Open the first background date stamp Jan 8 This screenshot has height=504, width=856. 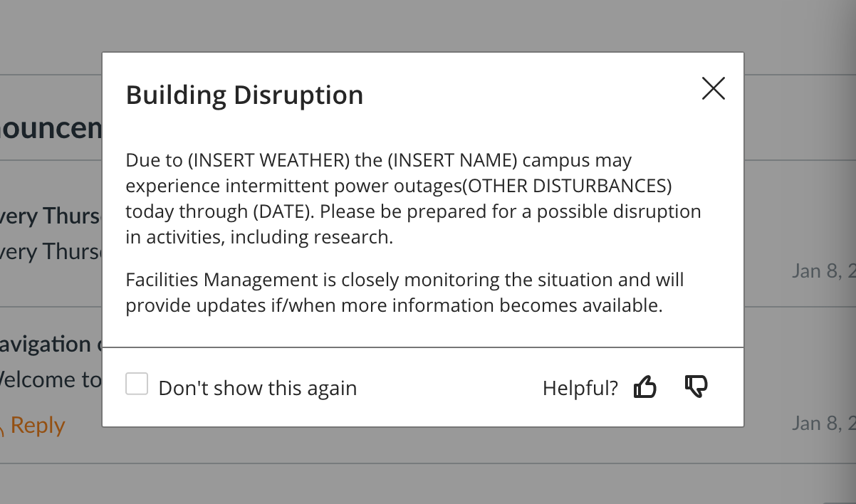click(x=824, y=271)
